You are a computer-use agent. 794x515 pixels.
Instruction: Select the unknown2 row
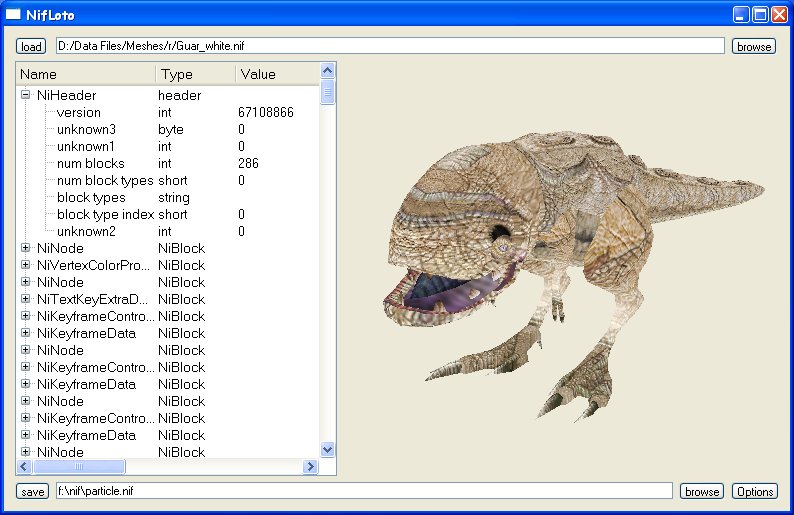(168, 231)
